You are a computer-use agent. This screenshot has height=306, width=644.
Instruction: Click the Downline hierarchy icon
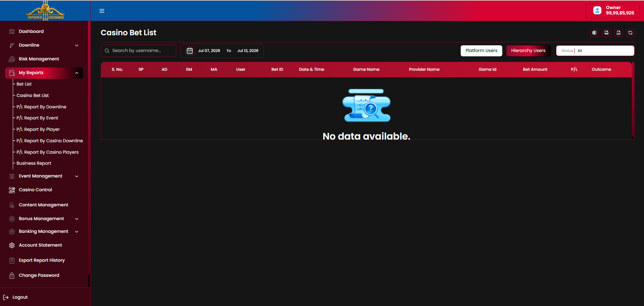click(x=12, y=45)
